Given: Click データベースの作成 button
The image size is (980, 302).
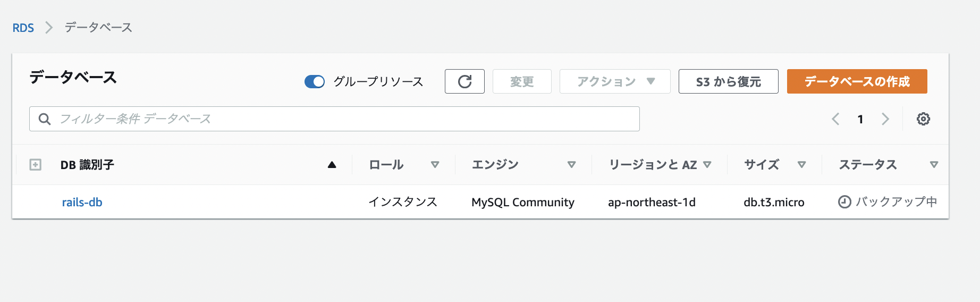Looking at the screenshot, I should pyautogui.click(x=857, y=81).
